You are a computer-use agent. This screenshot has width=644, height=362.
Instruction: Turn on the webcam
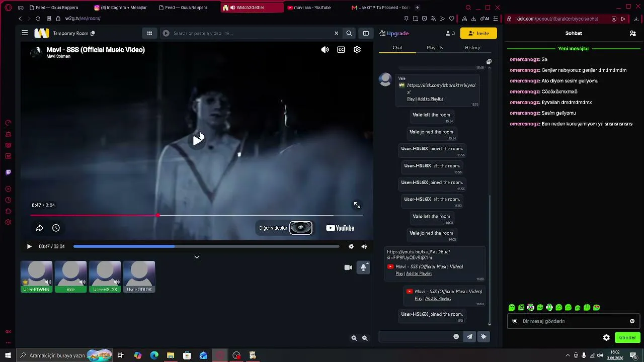point(348,267)
